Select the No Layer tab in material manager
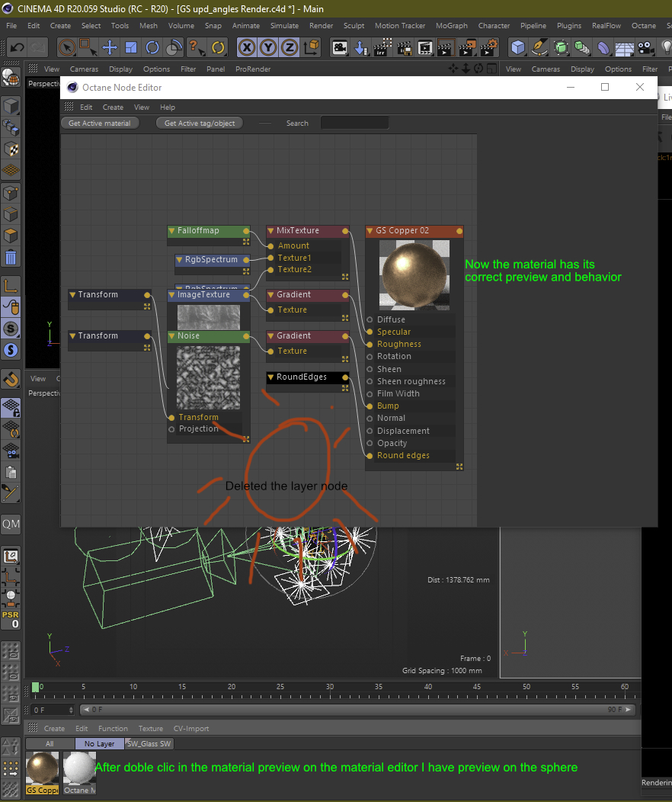This screenshot has width=672, height=802. [100, 744]
